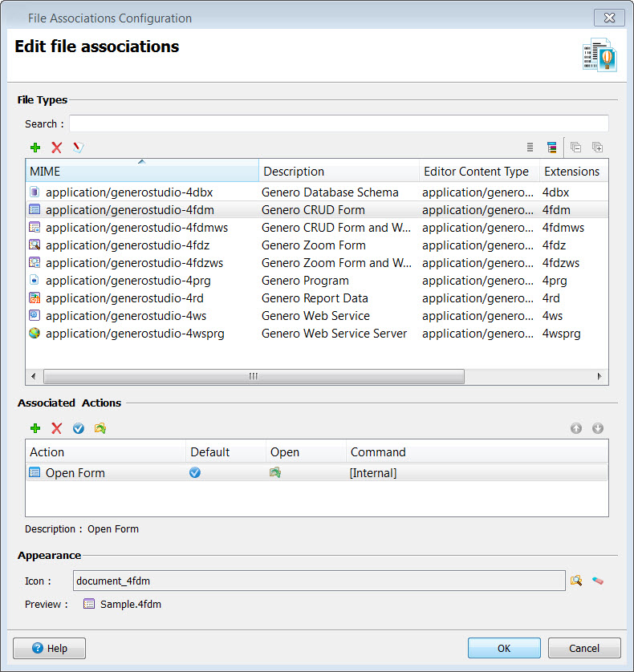
Task: Click the scroll right arrow of file types list
Action: click(x=599, y=376)
